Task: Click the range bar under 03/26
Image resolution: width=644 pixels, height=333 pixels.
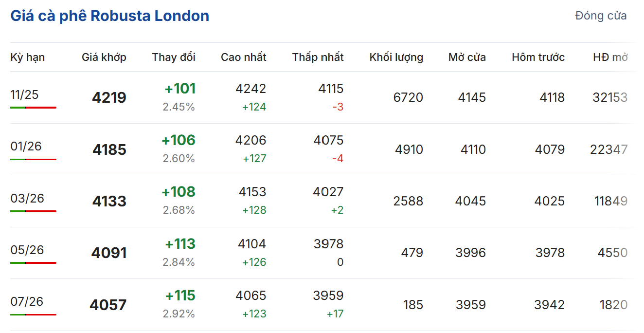Action: click(33, 211)
